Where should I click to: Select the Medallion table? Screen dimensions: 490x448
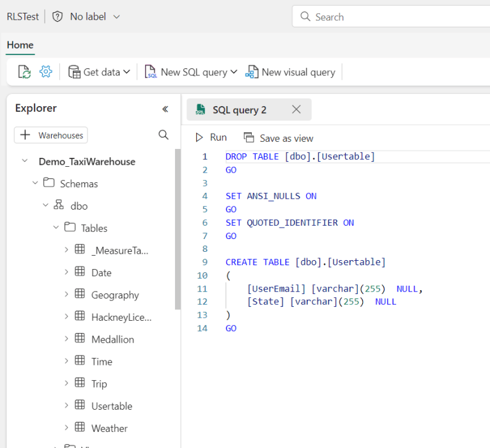(x=112, y=339)
